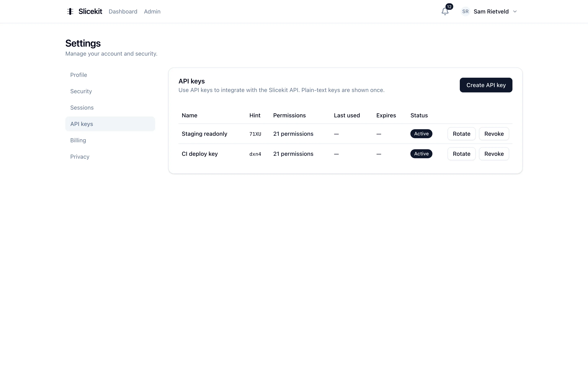Rotate the CI deploy key

461,154
